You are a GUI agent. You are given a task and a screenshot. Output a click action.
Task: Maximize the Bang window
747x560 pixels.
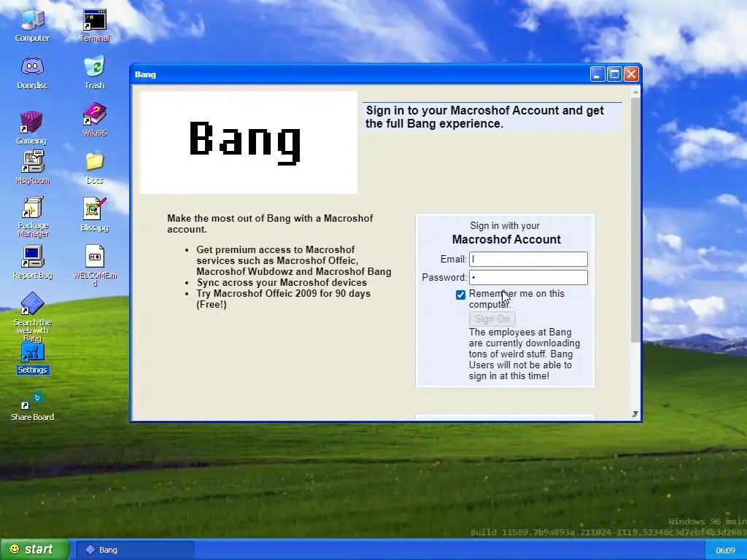click(614, 74)
